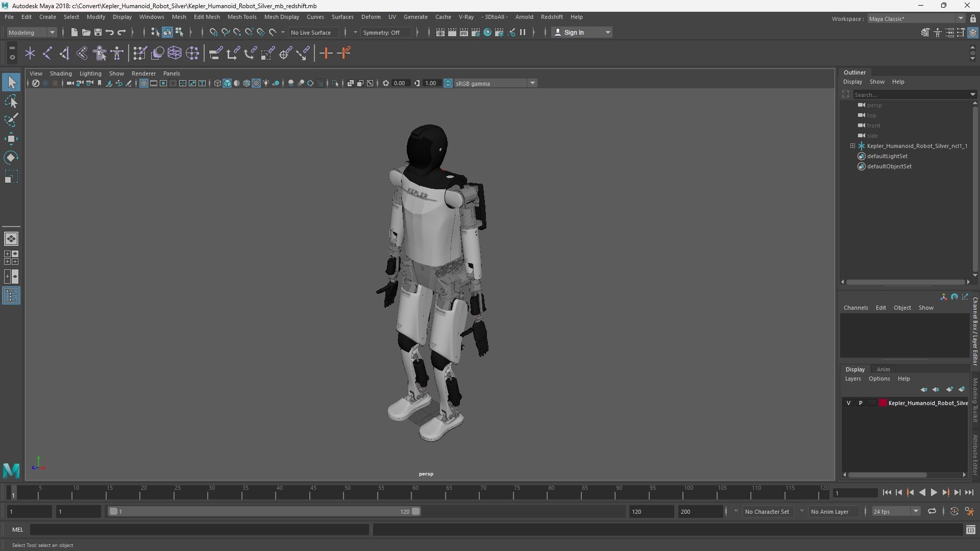Toggle textured display in viewport
This screenshot has width=980, height=551.
[x=256, y=83]
